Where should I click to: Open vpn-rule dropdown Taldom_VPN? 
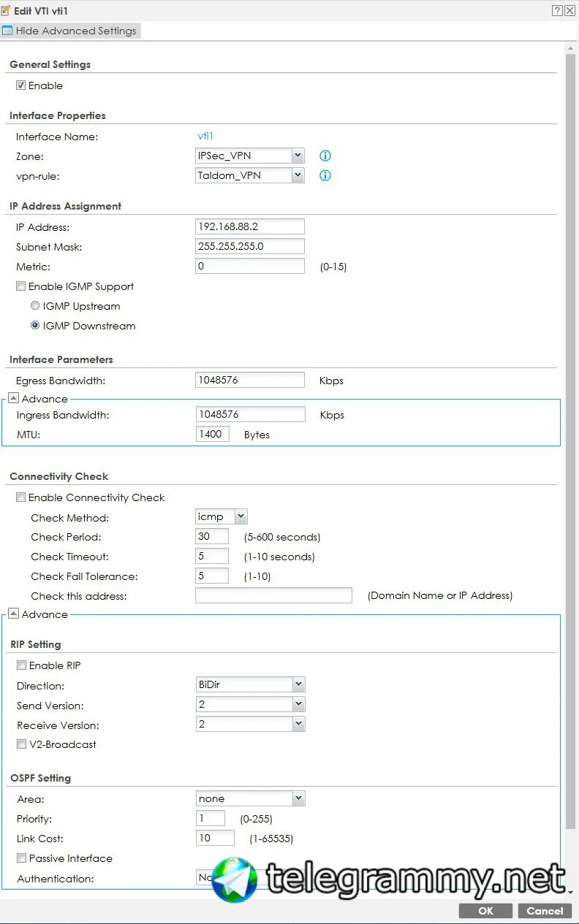[x=250, y=175]
